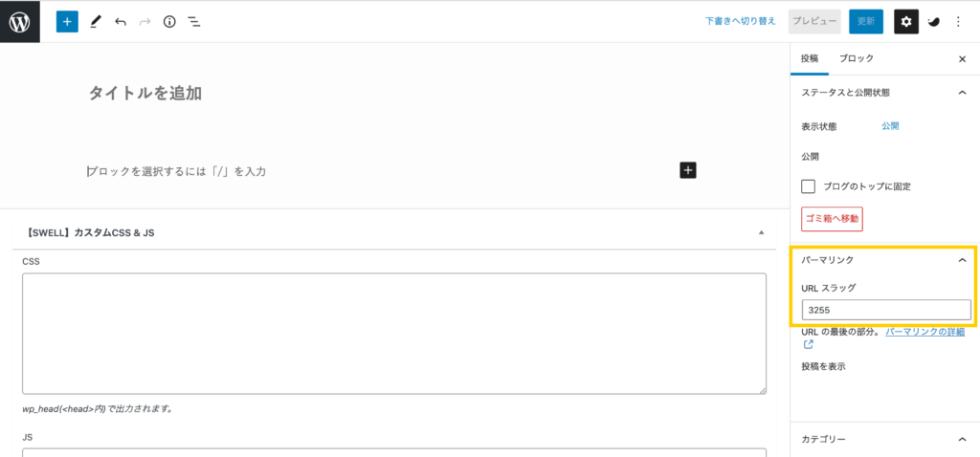Image resolution: width=980 pixels, height=457 pixels.
Task: Add a block with the black plus
Action: (x=687, y=170)
